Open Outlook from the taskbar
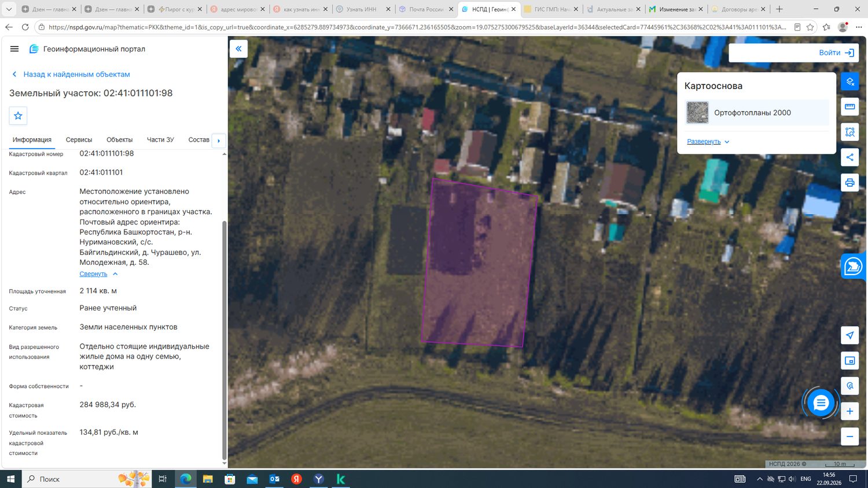Viewport: 868px width, 488px height. [274, 479]
